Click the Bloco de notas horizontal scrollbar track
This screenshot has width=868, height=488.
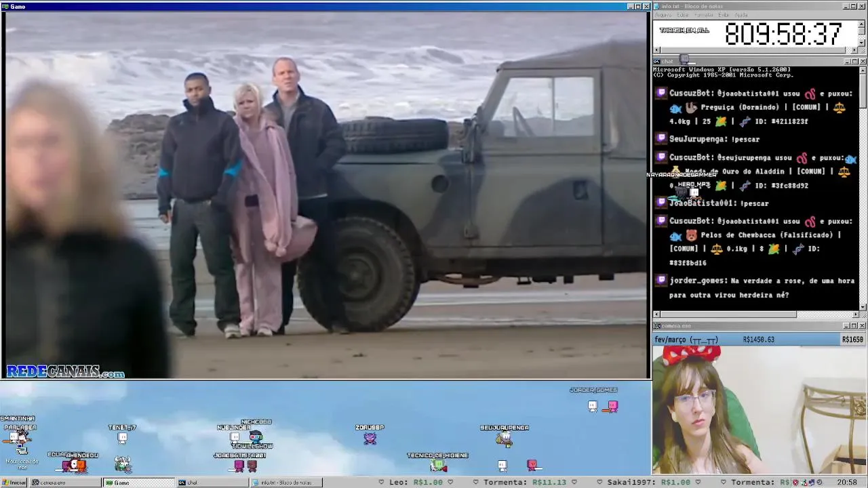tap(755, 50)
